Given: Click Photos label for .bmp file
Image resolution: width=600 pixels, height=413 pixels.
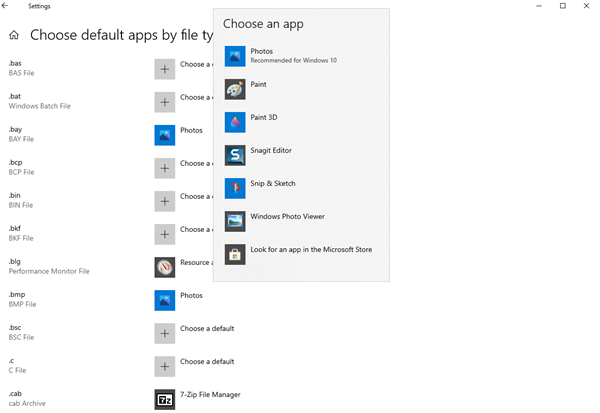Looking at the screenshot, I should pos(191,295).
